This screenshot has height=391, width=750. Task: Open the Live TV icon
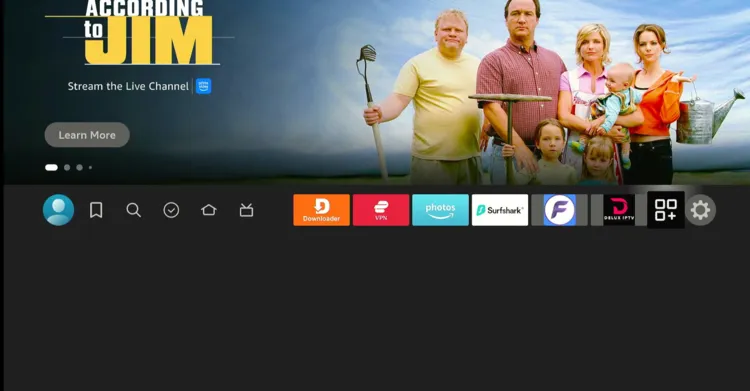(x=246, y=210)
